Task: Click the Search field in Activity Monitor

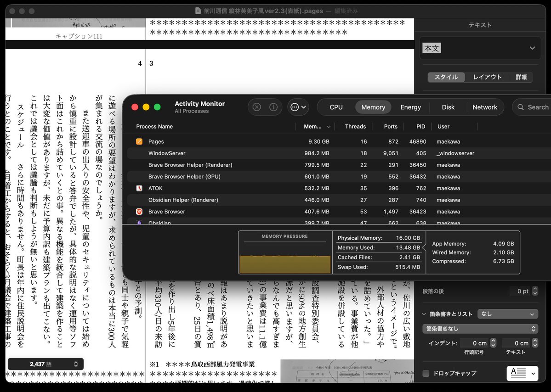Action: [x=532, y=107]
